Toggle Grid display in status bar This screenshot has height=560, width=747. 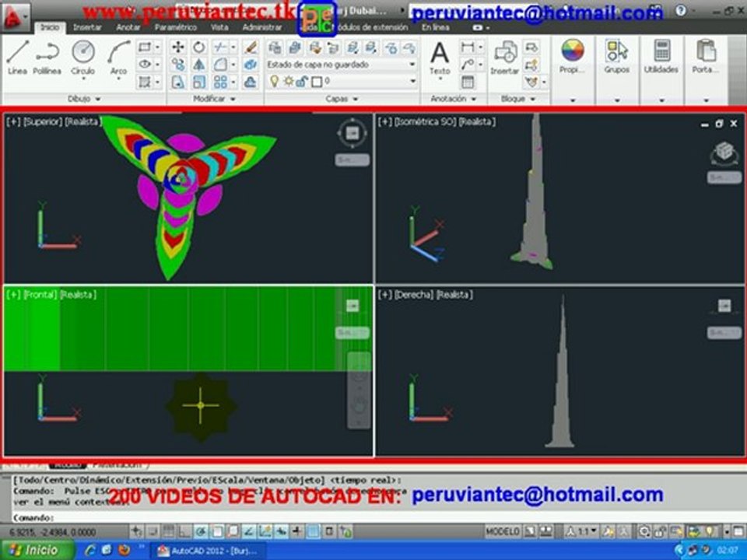pyautogui.click(x=168, y=531)
